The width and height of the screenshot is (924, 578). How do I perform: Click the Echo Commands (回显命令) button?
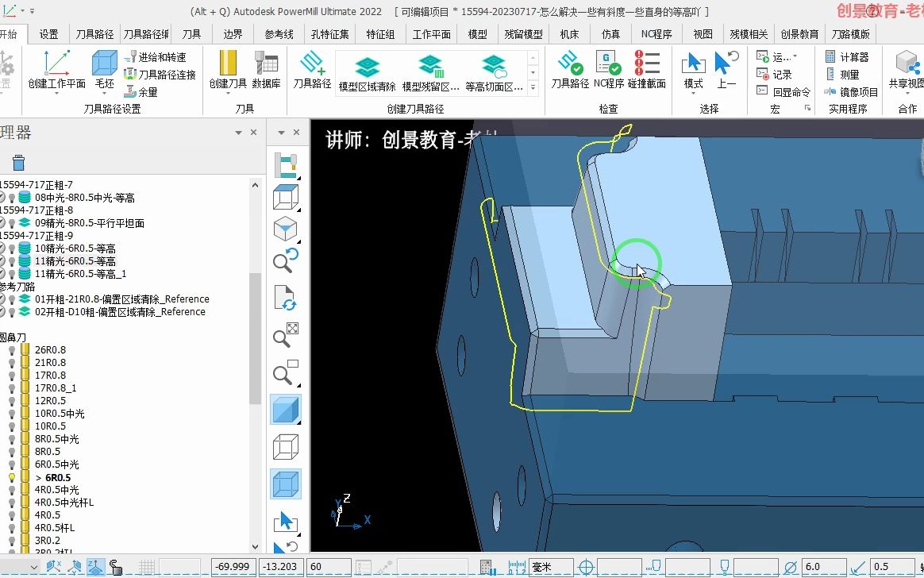[783, 92]
